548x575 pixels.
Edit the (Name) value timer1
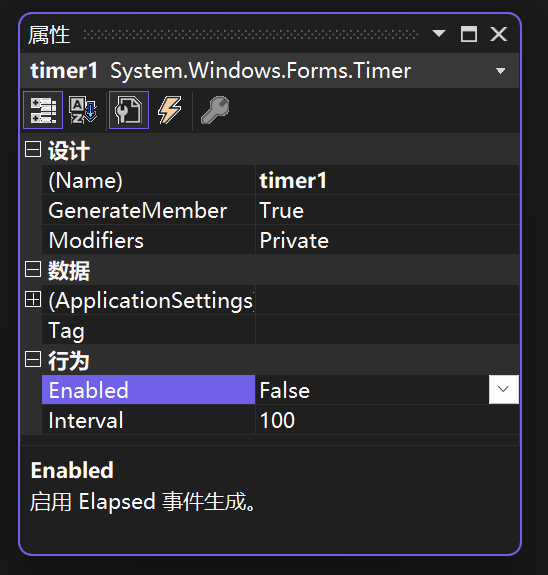pos(387,180)
